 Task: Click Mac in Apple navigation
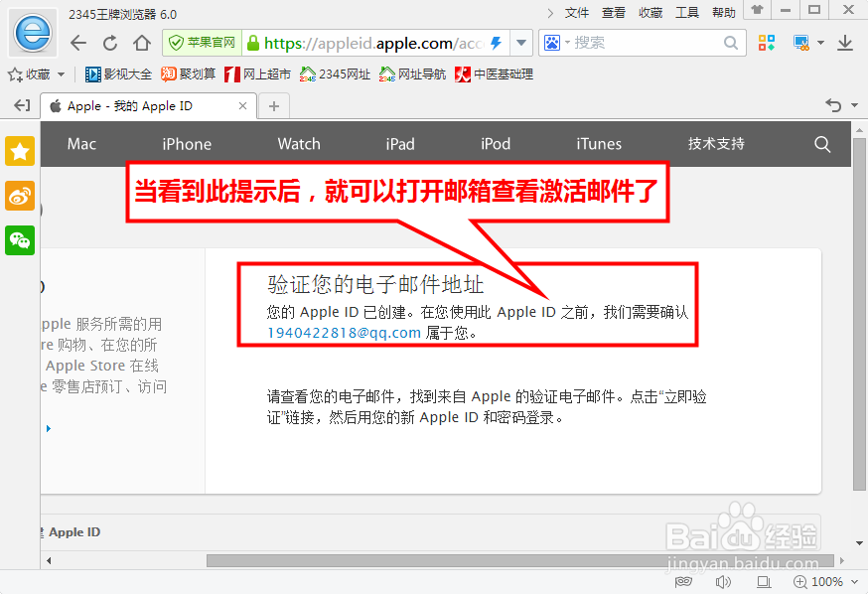pyautogui.click(x=81, y=144)
